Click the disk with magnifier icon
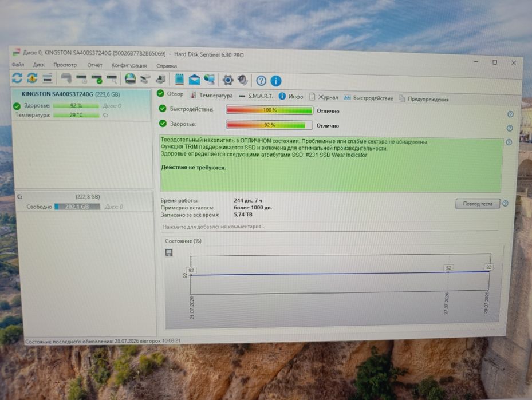This screenshot has width=532, height=400. [x=112, y=80]
